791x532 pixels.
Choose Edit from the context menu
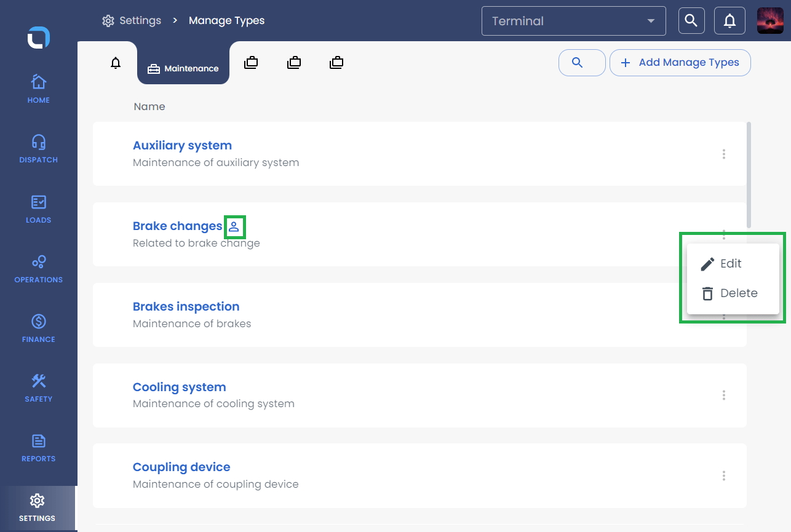point(733,263)
